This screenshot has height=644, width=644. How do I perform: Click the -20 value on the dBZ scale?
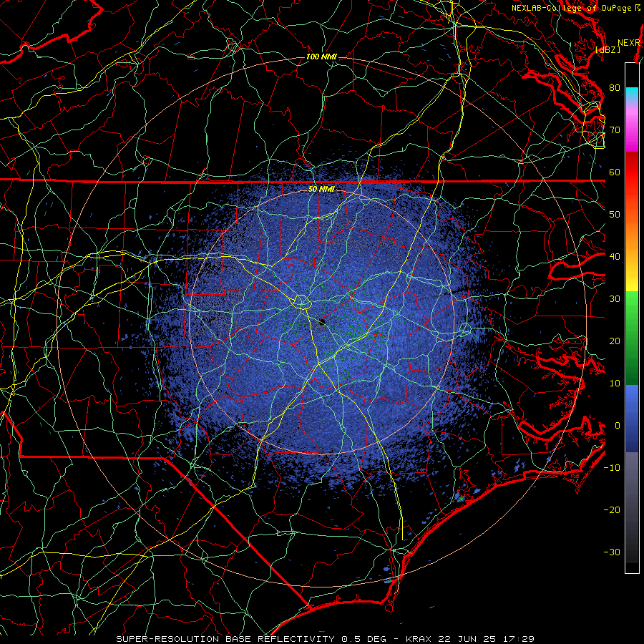point(612,510)
